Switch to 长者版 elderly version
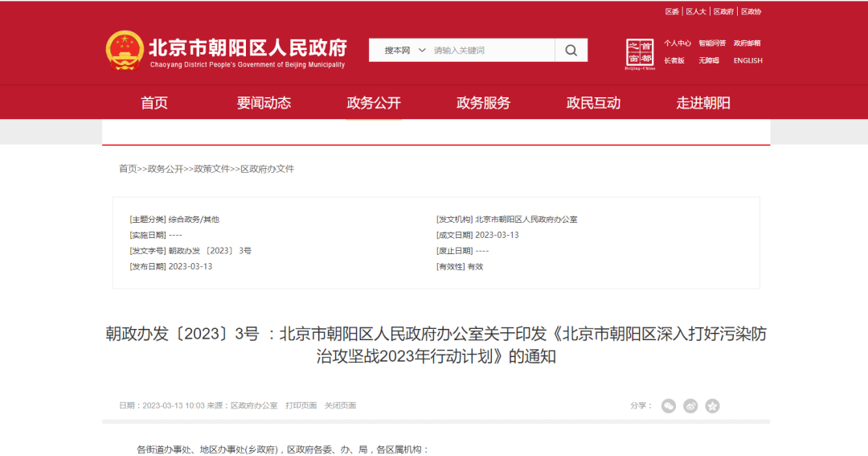Screen dimensions: 868x456 pos(674,60)
